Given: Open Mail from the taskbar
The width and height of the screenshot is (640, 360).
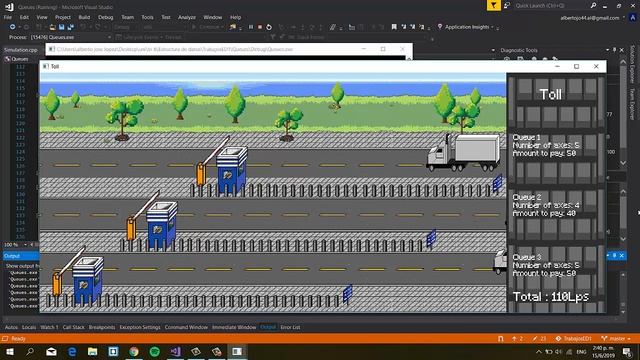Looking at the screenshot, I should (51, 351).
